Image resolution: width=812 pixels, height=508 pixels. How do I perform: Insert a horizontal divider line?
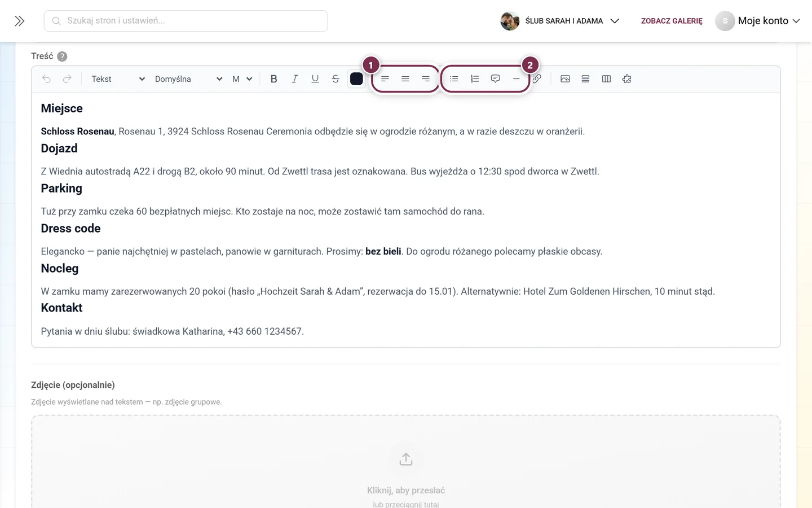(516, 79)
